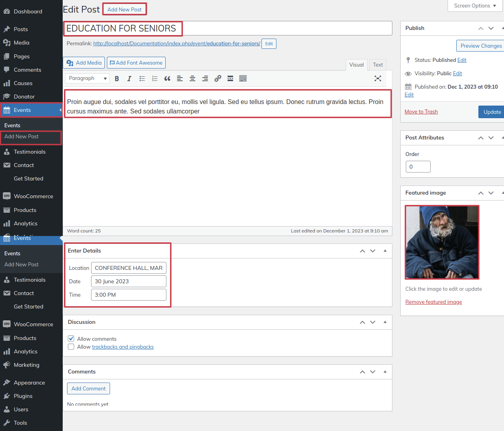The height and width of the screenshot is (431, 504).
Task: Insert a numbered list
Action: [x=155, y=79]
